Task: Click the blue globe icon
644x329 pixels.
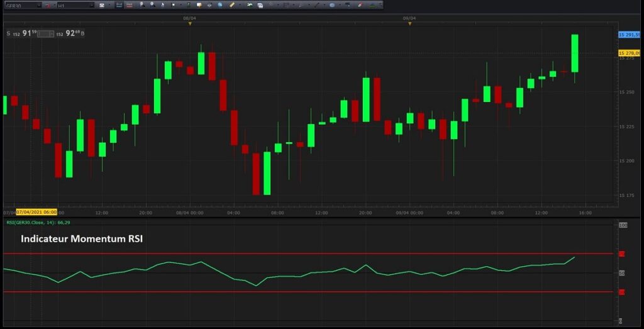Action: 219,5
